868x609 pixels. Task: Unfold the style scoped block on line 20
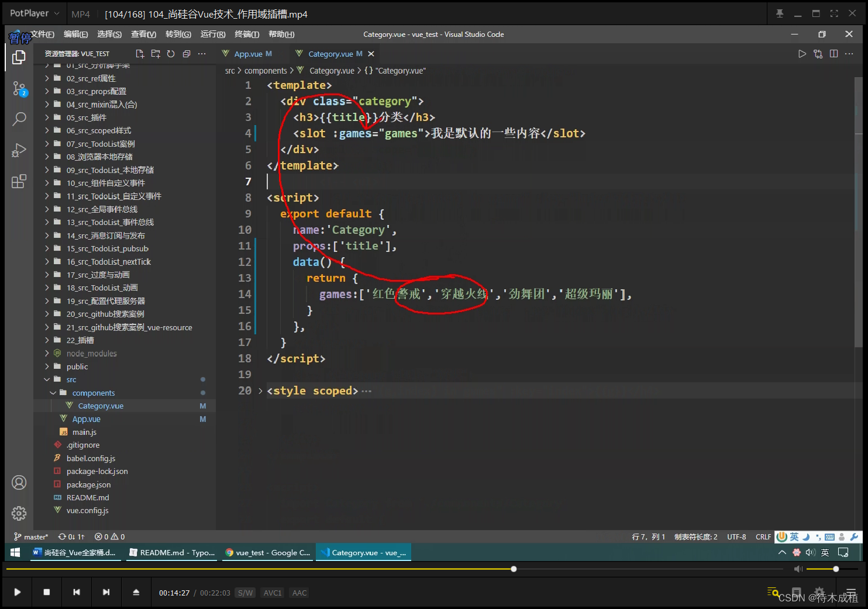pyautogui.click(x=260, y=390)
